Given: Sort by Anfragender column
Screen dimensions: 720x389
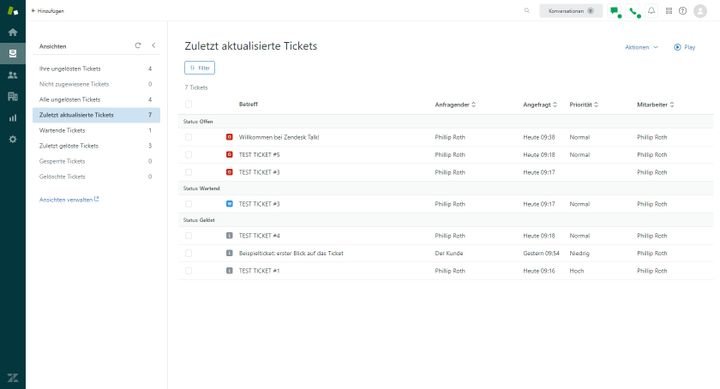Looking at the screenshot, I should coord(455,105).
